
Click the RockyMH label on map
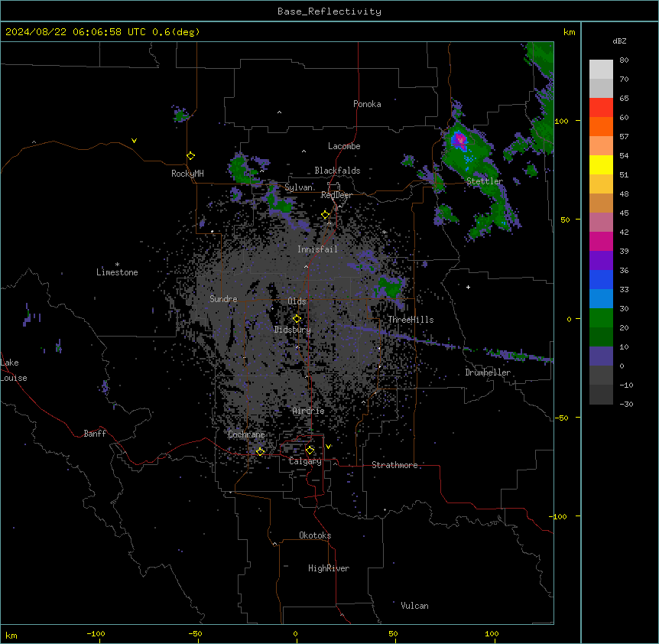187,173
